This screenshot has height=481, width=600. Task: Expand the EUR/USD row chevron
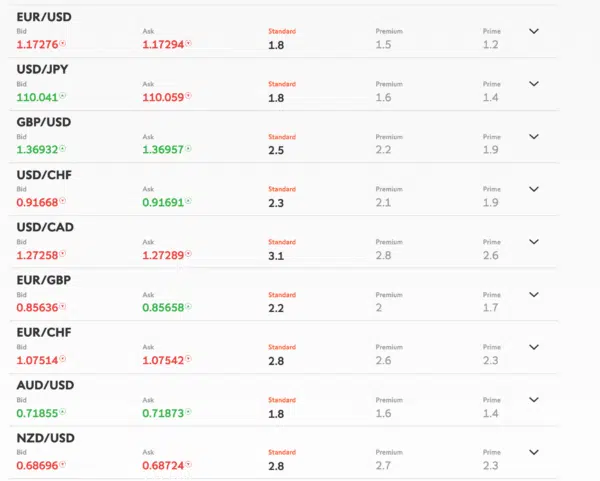pyautogui.click(x=534, y=31)
